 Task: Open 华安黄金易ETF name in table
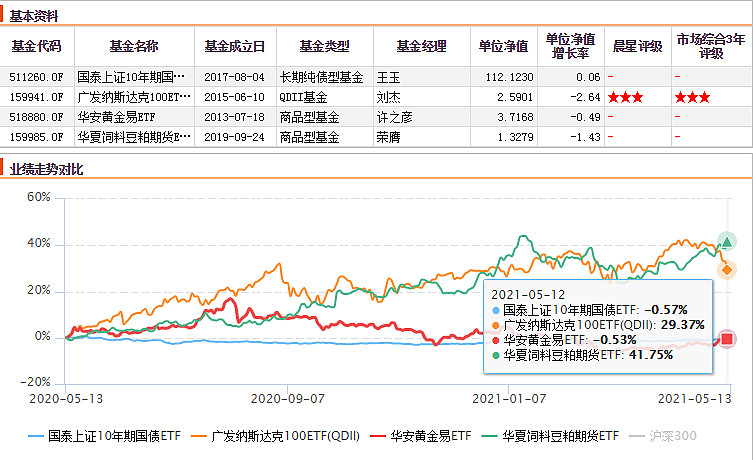point(116,117)
